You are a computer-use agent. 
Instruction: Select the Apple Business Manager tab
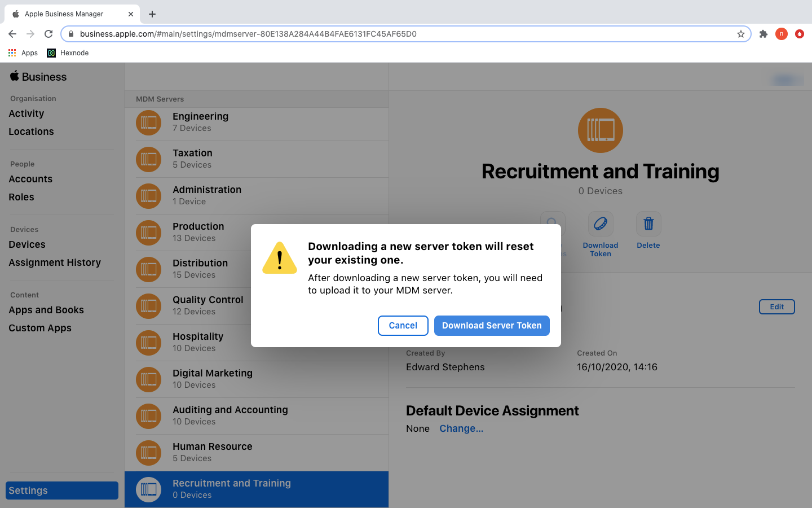tap(72, 14)
